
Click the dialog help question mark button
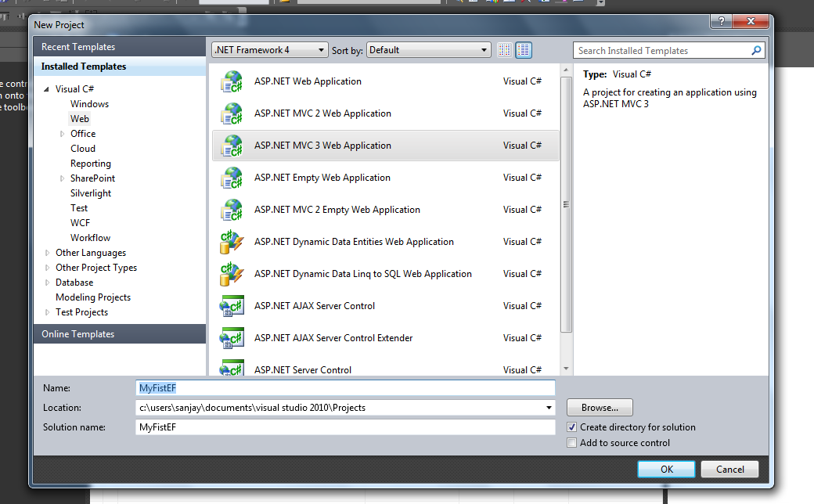[x=721, y=21]
